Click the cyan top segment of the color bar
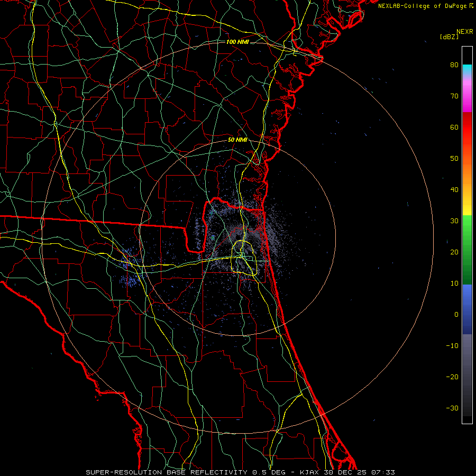 pyautogui.click(x=467, y=70)
